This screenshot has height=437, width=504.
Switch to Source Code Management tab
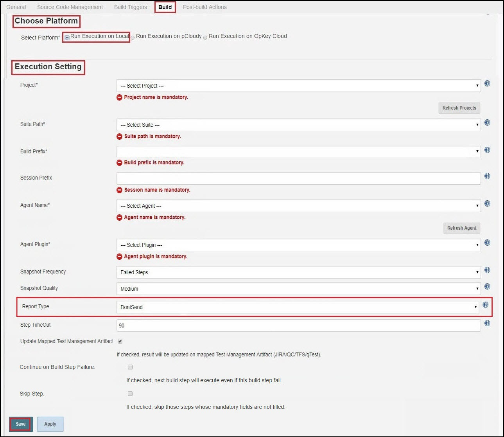pyautogui.click(x=70, y=7)
